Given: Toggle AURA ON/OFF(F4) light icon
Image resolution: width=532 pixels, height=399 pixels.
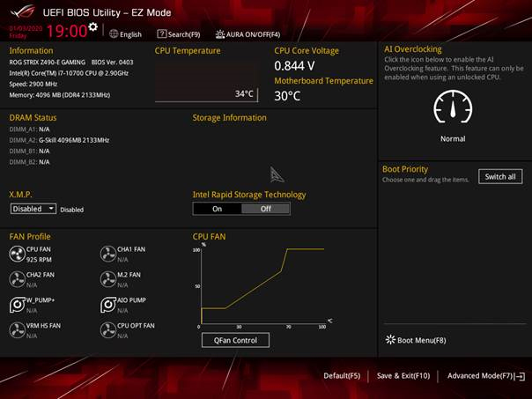Looking at the screenshot, I should tap(220, 34).
